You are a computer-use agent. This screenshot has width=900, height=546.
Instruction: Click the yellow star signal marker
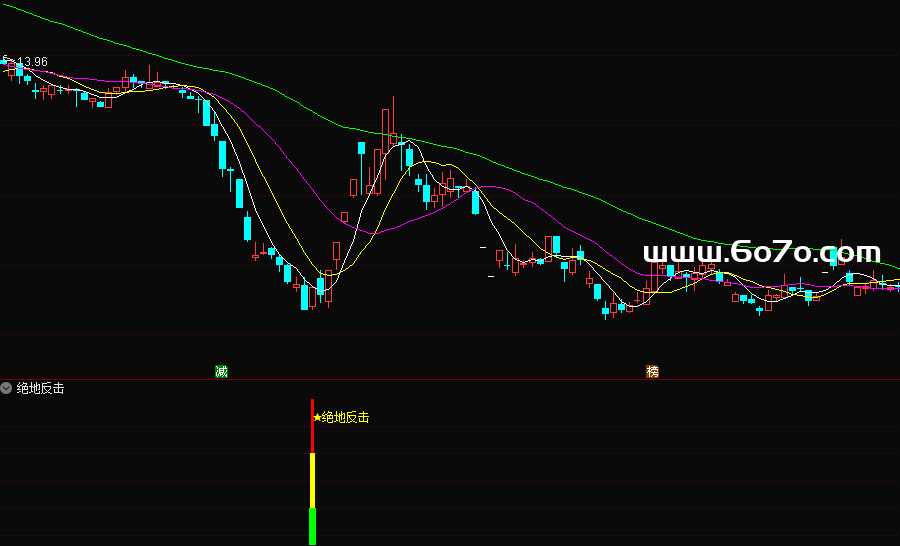[317, 417]
